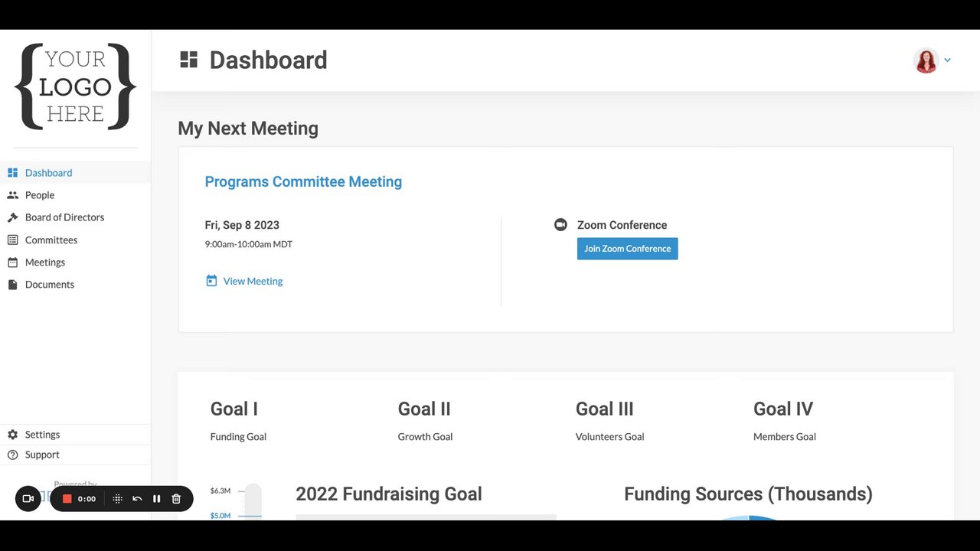Delete the recording with the trash icon
This screenshot has height=551, width=980.
tap(176, 499)
